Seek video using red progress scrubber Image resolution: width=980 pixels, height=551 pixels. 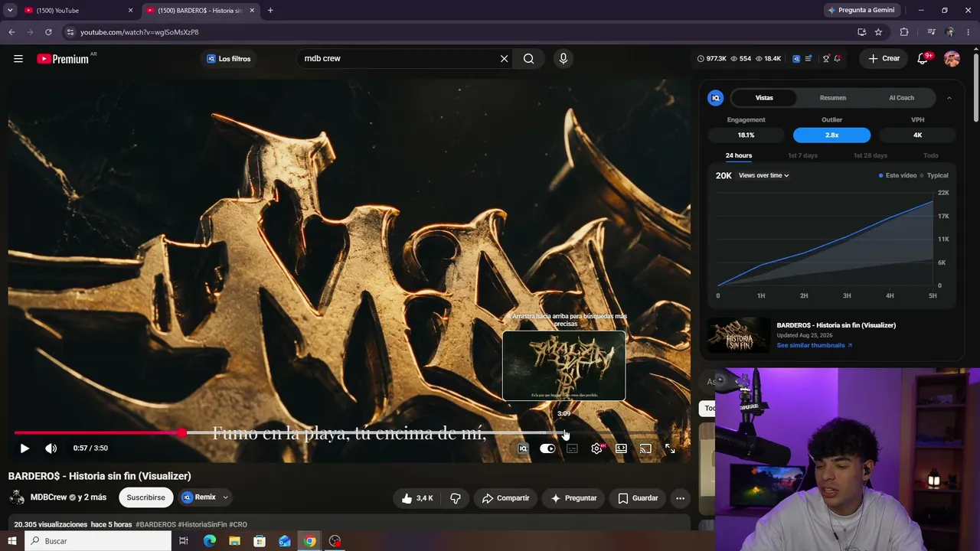[x=181, y=433]
